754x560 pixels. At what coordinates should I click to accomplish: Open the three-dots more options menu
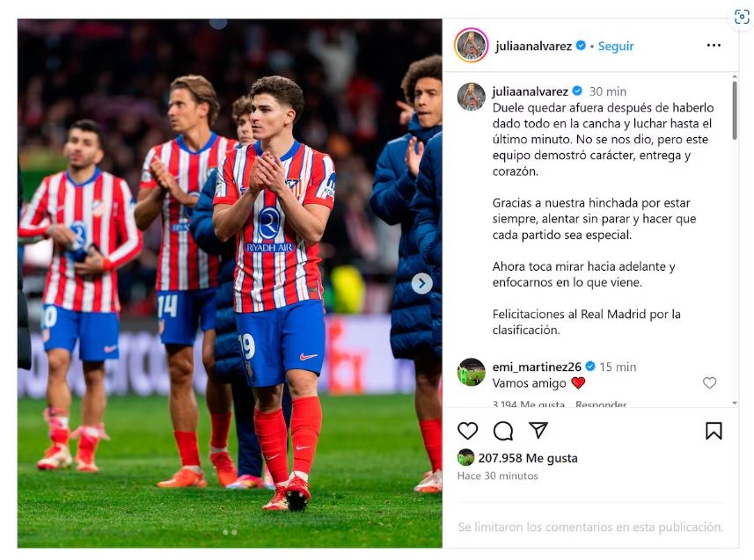coord(714,45)
